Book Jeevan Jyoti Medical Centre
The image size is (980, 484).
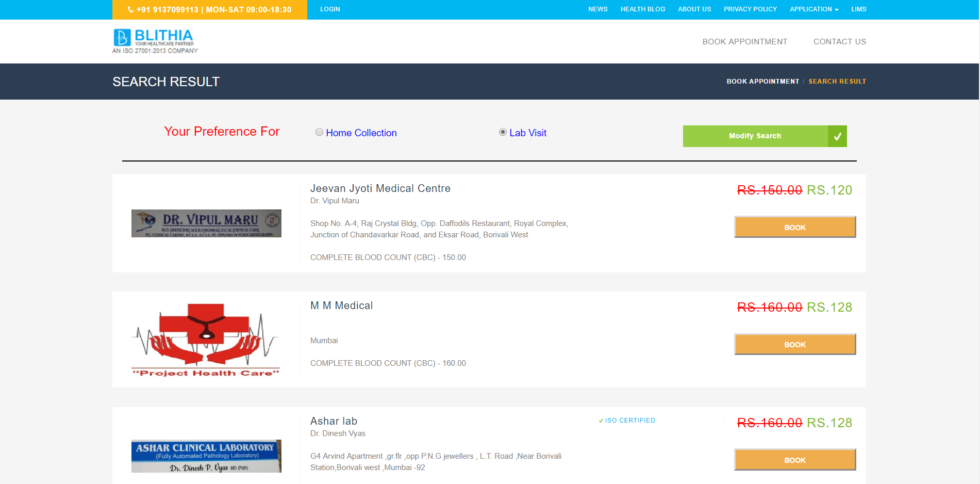795,227
